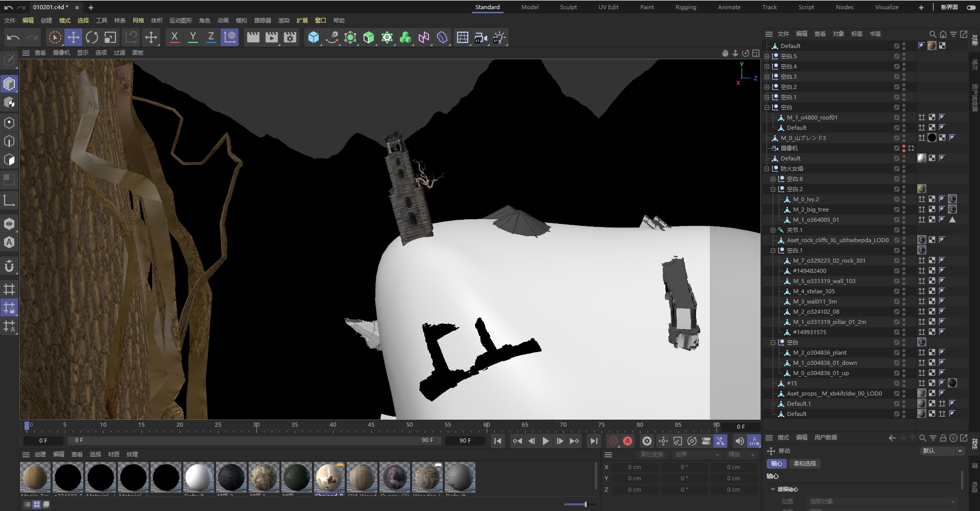This screenshot has width=980, height=511.
Task: Open the 网格 menu
Action: click(x=138, y=20)
